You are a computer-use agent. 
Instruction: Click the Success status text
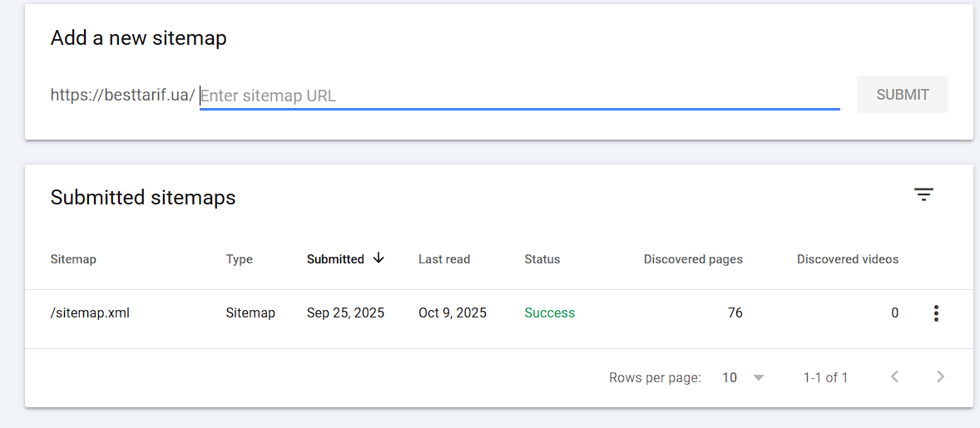[549, 313]
